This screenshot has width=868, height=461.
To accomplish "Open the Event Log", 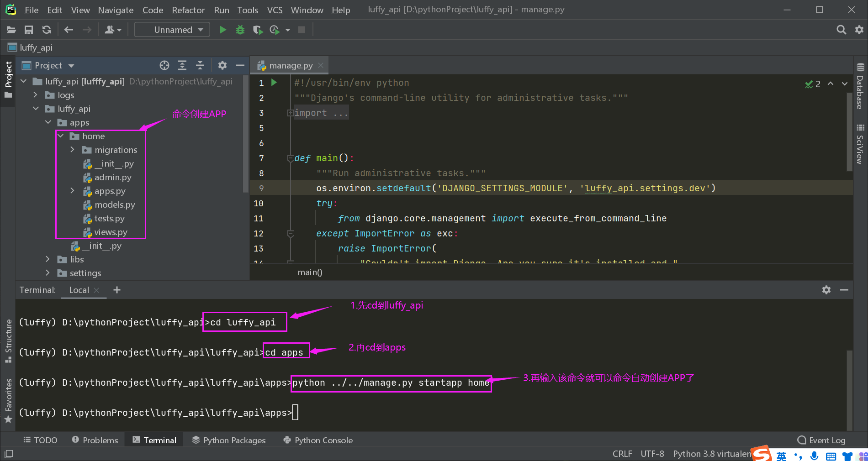I will [x=821, y=440].
